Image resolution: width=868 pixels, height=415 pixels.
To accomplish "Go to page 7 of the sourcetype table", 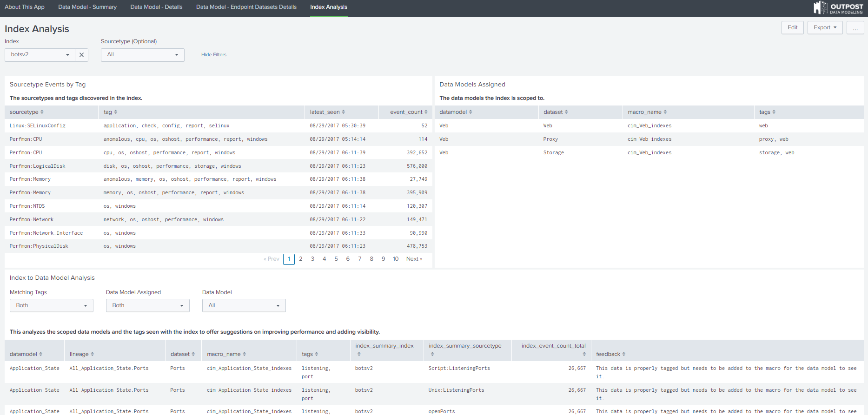I will (360, 259).
